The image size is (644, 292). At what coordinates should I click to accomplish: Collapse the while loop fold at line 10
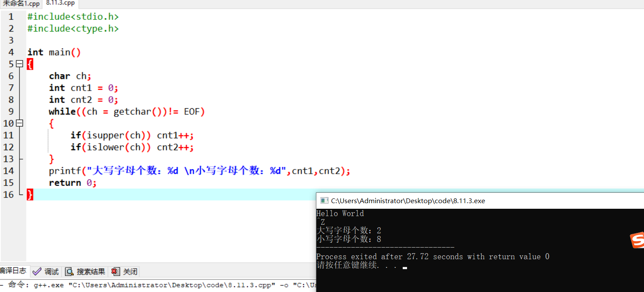point(19,123)
